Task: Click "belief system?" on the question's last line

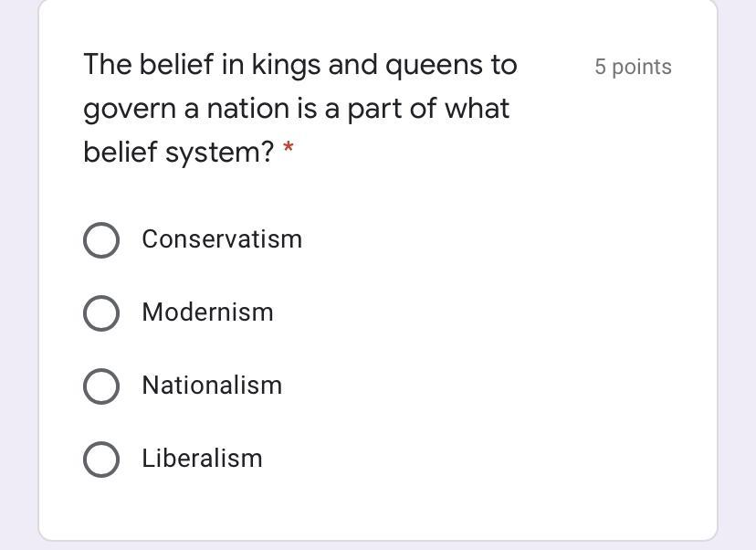Action: (x=178, y=153)
